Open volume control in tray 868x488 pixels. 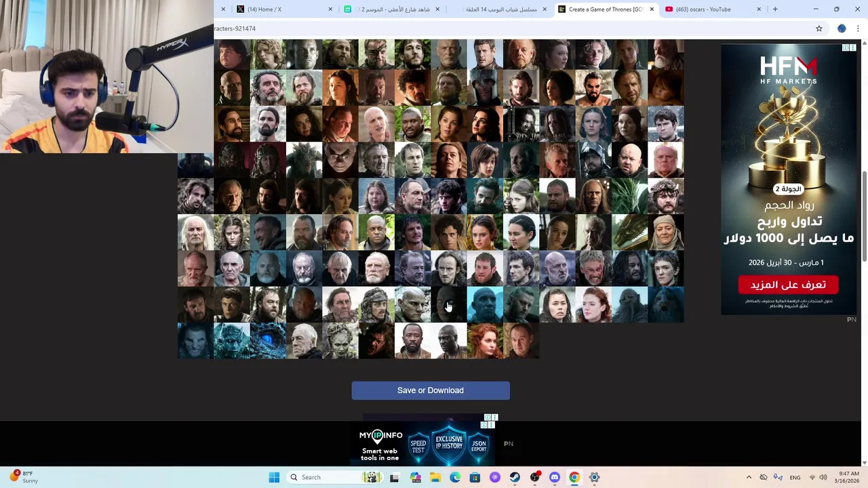(x=823, y=477)
